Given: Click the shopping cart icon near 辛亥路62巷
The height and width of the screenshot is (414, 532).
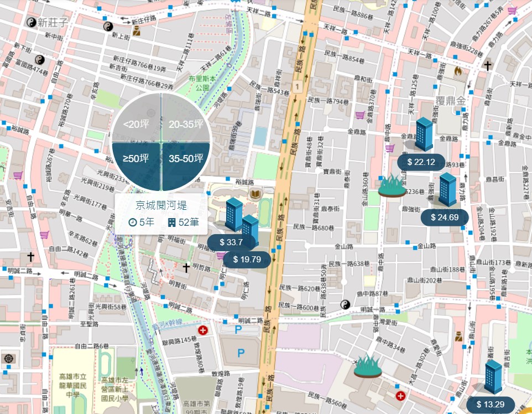Looking at the screenshot, I should click(44, 234).
